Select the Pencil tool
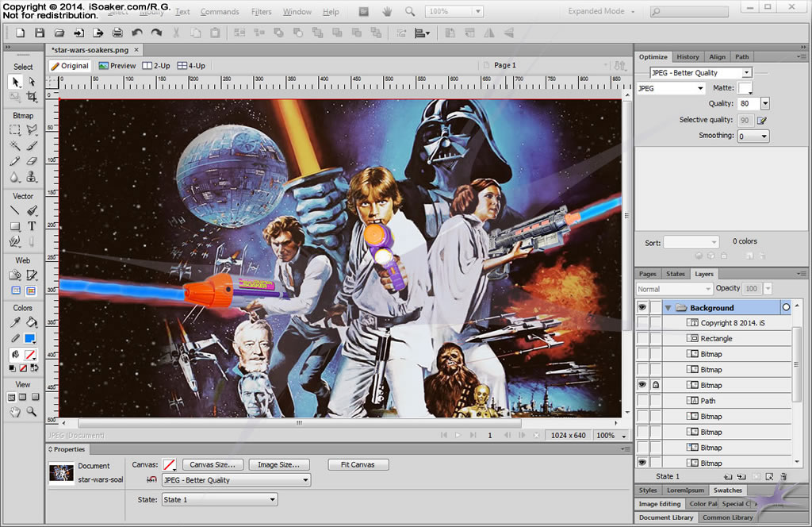The width and height of the screenshot is (812, 527). click(15, 161)
